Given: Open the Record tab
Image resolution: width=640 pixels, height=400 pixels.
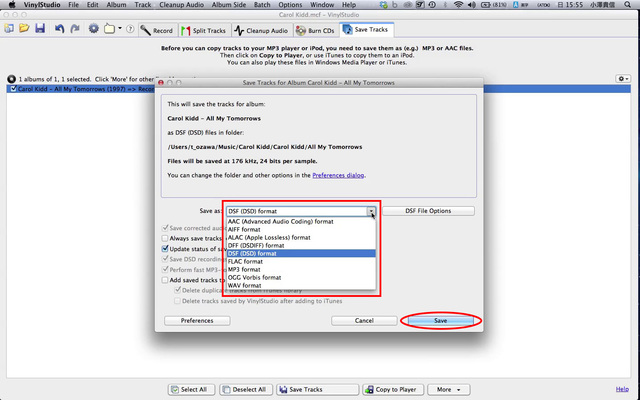Looking at the screenshot, I should tap(158, 31).
